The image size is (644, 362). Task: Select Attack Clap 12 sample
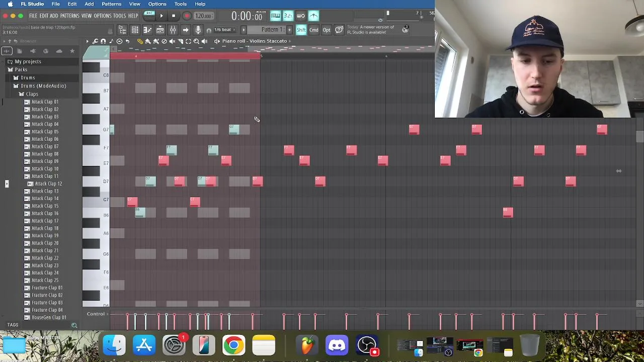tap(48, 184)
